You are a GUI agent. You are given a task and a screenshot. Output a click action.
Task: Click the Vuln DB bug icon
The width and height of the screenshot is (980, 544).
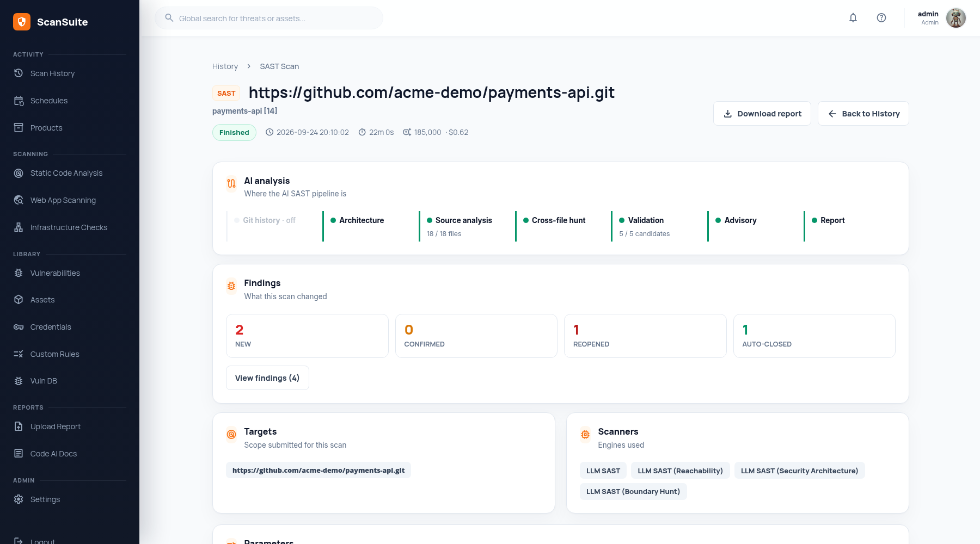[19, 381]
